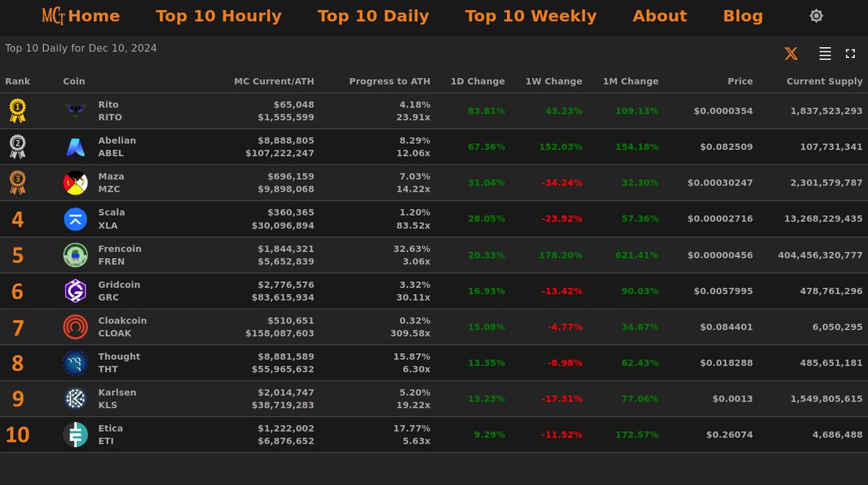The image size is (868, 485).
Task: Open the Gridcoin GRC coin name
Action: click(119, 291)
